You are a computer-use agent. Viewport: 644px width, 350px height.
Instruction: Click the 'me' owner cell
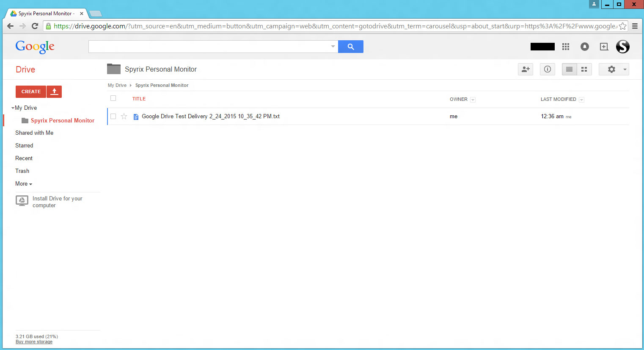click(x=454, y=117)
